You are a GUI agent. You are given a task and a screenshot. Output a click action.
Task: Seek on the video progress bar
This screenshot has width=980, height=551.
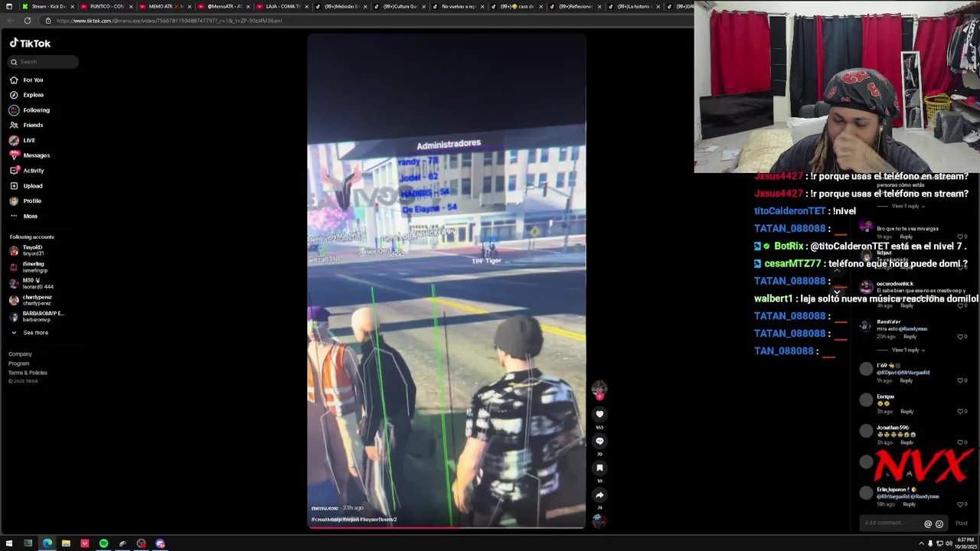coord(446,527)
